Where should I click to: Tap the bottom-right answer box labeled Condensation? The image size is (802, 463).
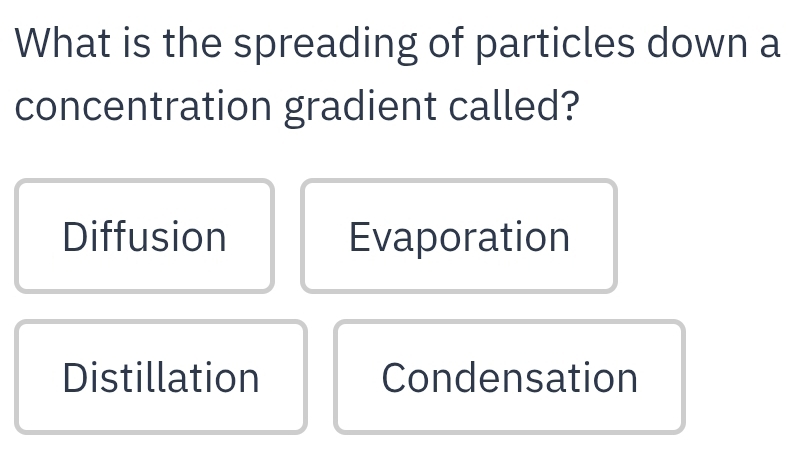[x=509, y=377]
